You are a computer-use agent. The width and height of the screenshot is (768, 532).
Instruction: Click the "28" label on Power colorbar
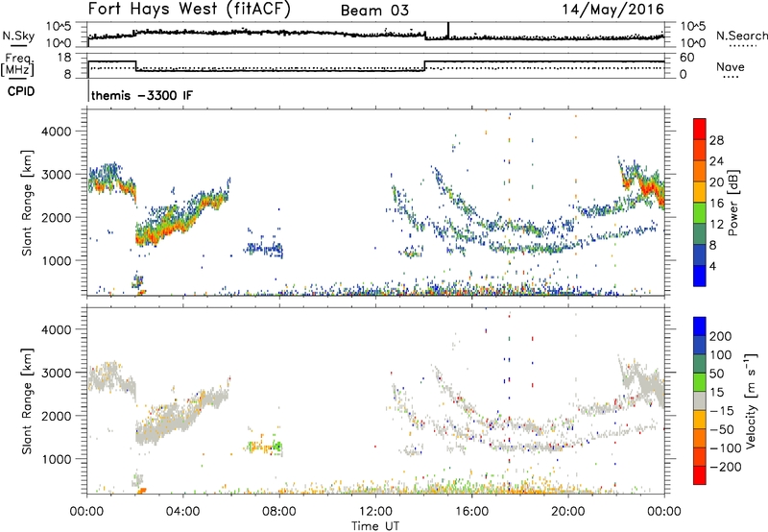[716, 140]
